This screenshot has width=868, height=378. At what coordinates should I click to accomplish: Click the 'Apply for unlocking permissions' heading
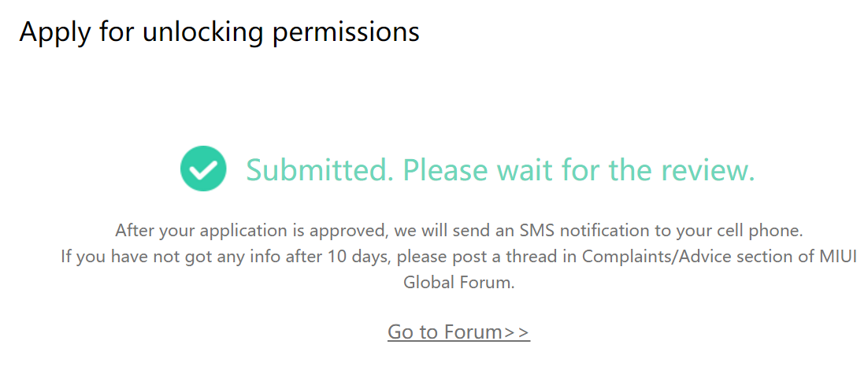[219, 31]
